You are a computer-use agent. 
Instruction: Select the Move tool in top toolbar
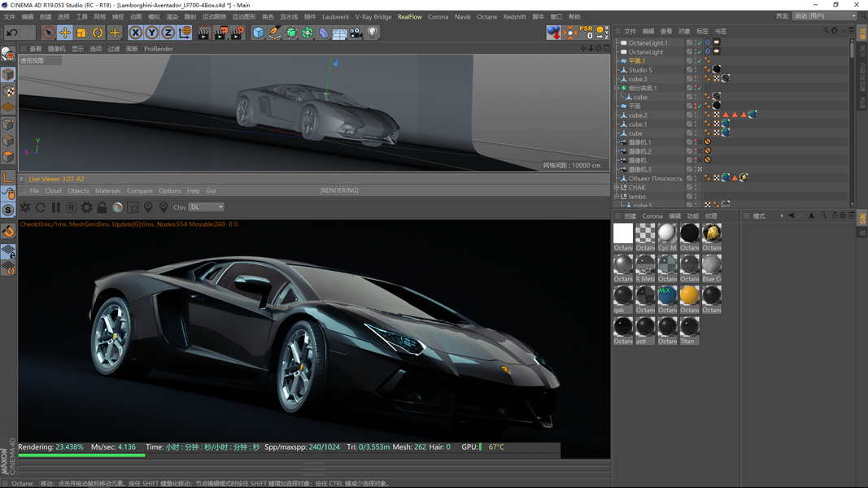[65, 33]
